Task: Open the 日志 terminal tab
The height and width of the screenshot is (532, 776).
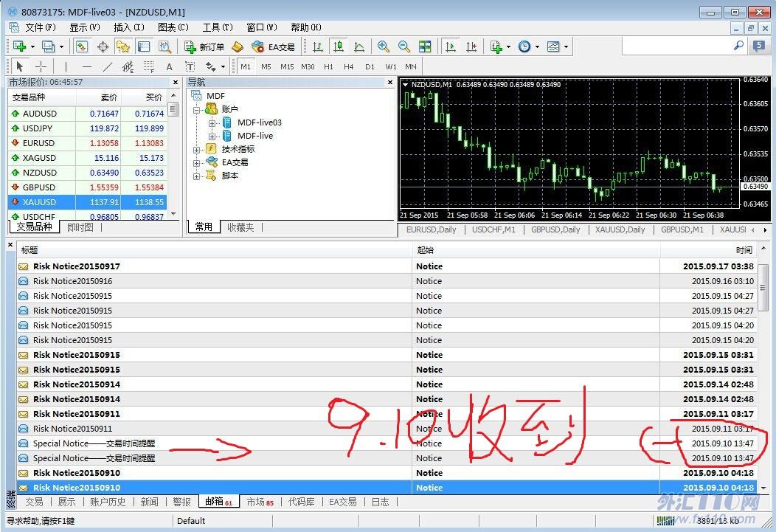Action: tap(380, 502)
